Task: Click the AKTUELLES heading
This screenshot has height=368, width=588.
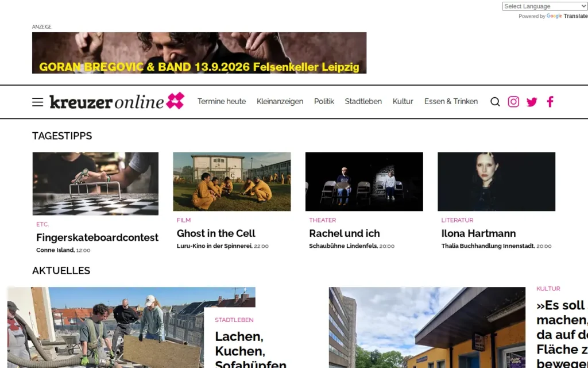Action: [61, 270]
